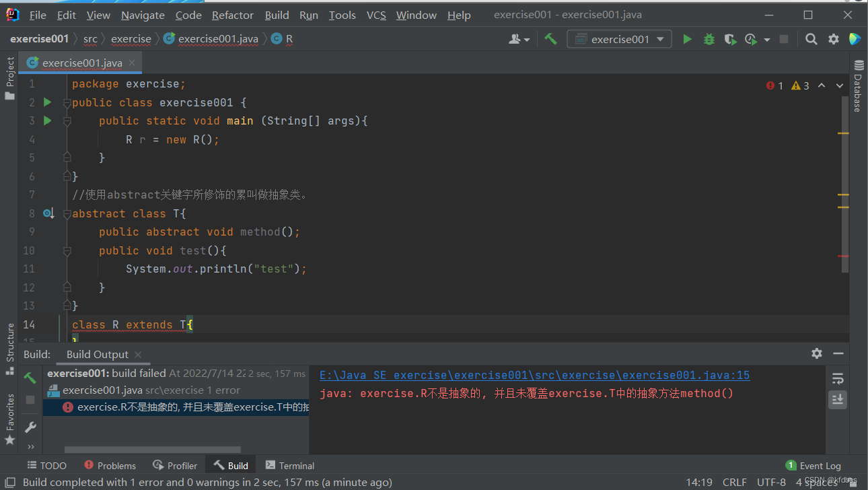Collapse abstract class T fold marker
The height and width of the screenshot is (490, 868).
[x=67, y=214]
